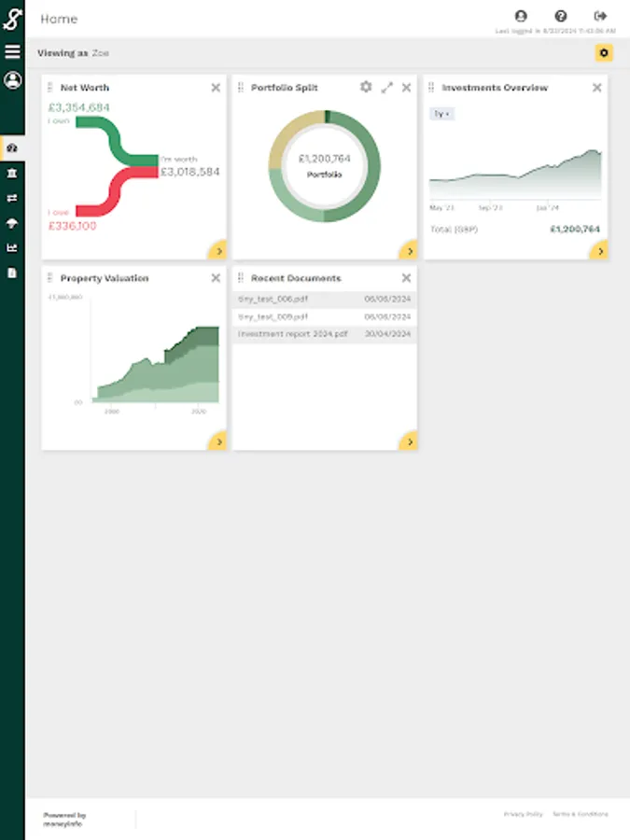Image resolution: width=630 pixels, height=840 pixels.
Task: Open the investments chart sidebar icon
Action: 12,248
